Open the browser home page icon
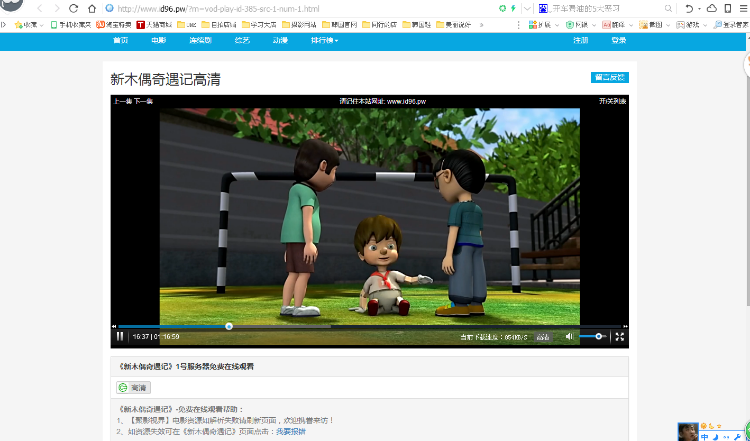This screenshot has width=750, height=441. [92, 8]
